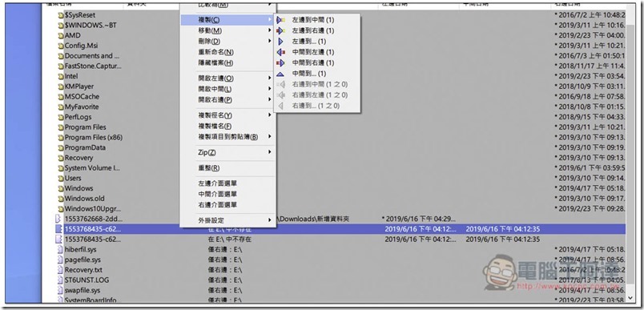Expand the 外掛設定 submenu arrow
Viewport: 644px width, 310px height.
click(x=270, y=220)
